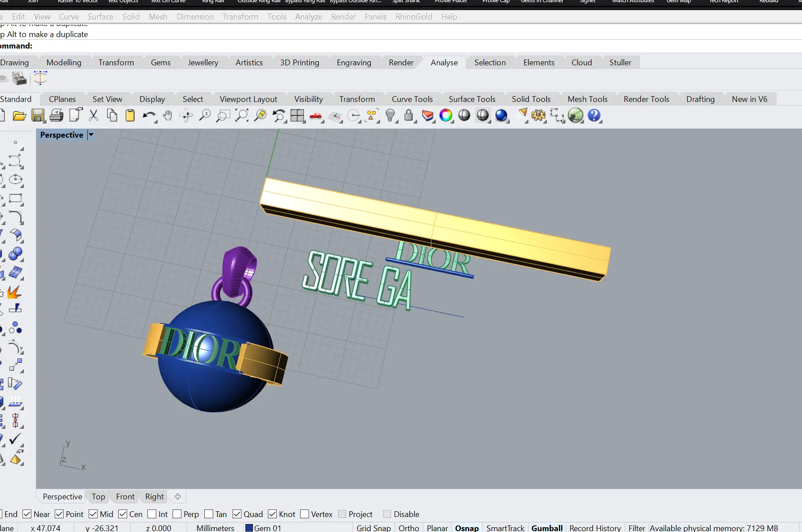Image resolution: width=802 pixels, height=532 pixels.
Task: Open the Gem 01 layer selector
Action: [263, 528]
